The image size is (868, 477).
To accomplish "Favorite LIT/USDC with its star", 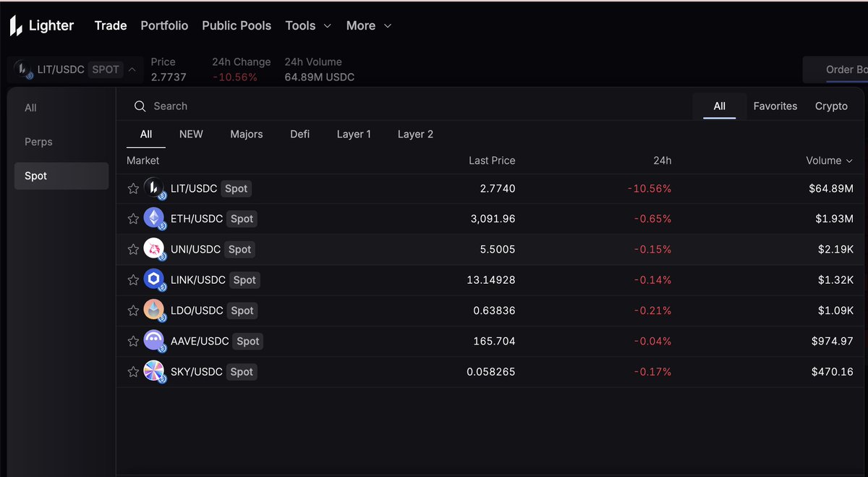I will pos(133,188).
